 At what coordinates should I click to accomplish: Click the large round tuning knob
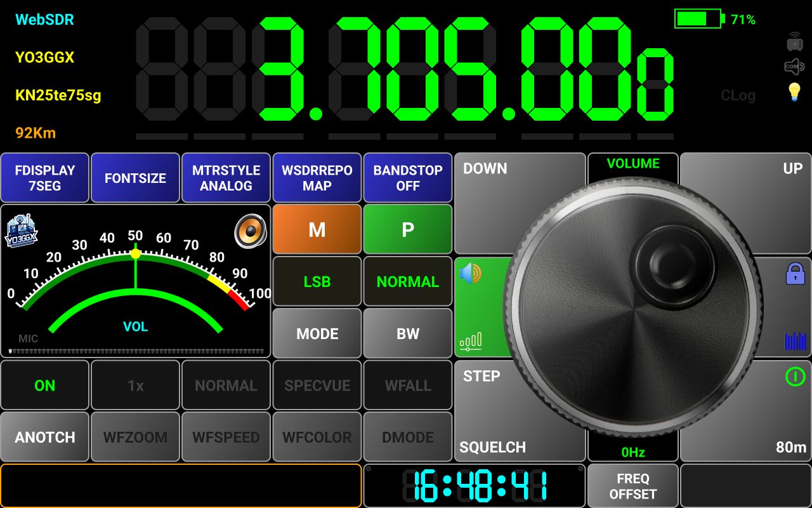(x=633, y=308)
